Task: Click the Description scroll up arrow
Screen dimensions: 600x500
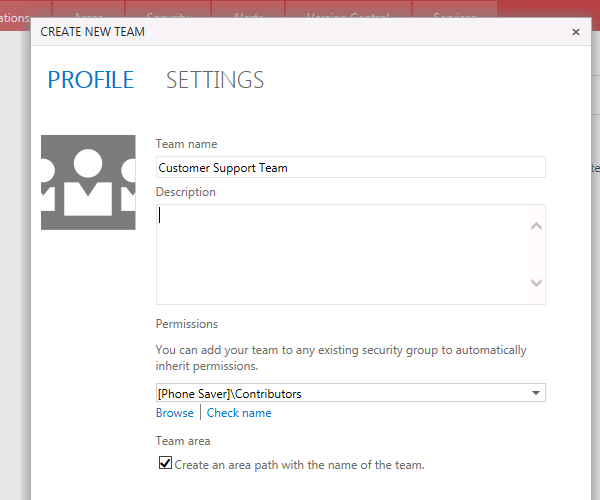Action: point(536,226)
